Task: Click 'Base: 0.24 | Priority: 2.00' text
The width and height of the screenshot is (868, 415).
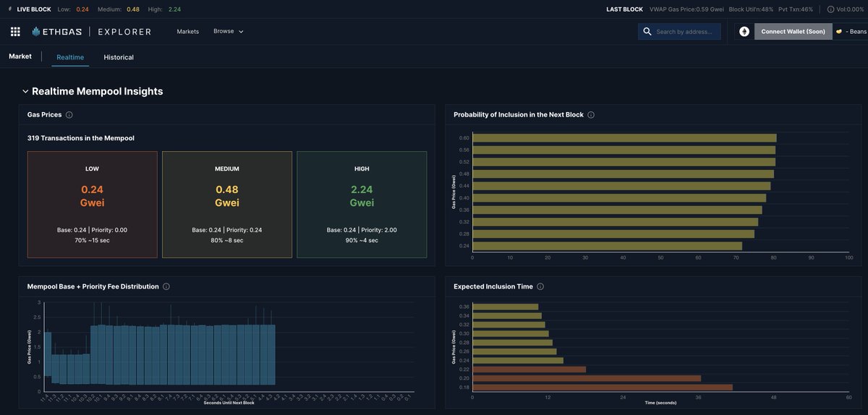Action: click(362, 230)
